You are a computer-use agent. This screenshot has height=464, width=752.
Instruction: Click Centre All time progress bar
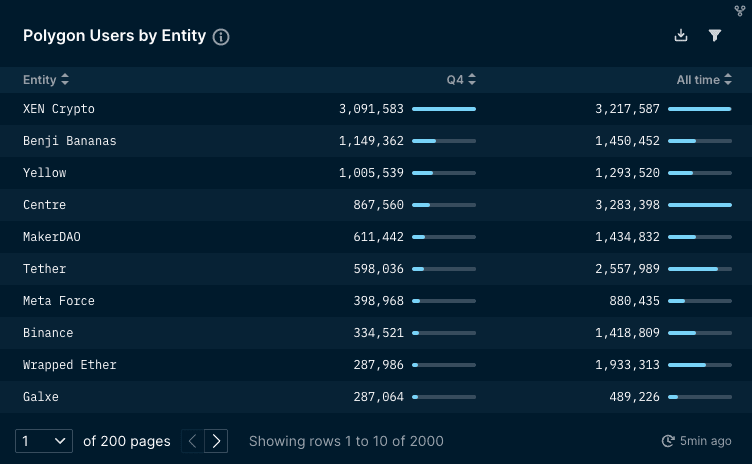tap(700, 205)
